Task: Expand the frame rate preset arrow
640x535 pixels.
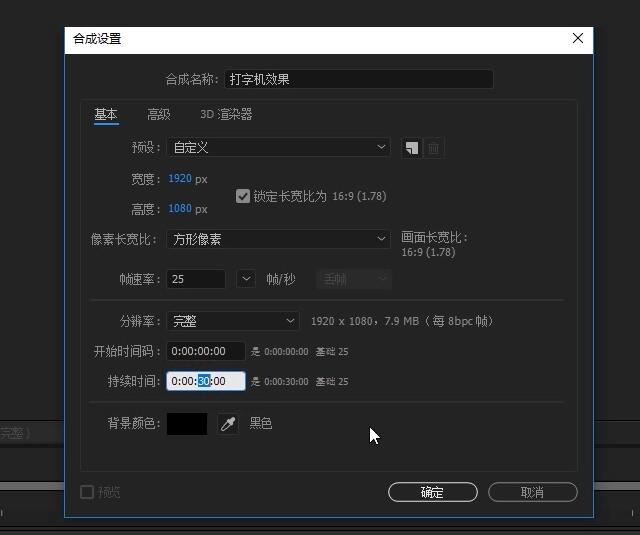Action: [246, 279]
